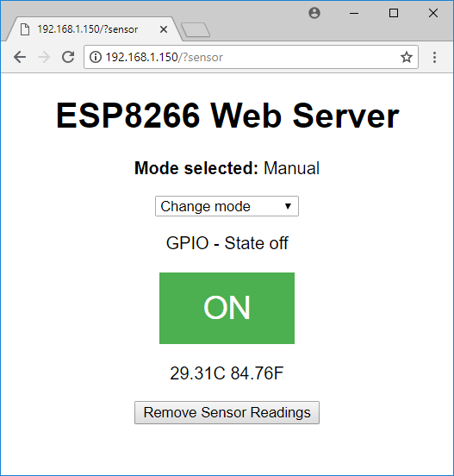This screenshot has width=454, height=476.
Task: Close the browser window
Action: 433,13
